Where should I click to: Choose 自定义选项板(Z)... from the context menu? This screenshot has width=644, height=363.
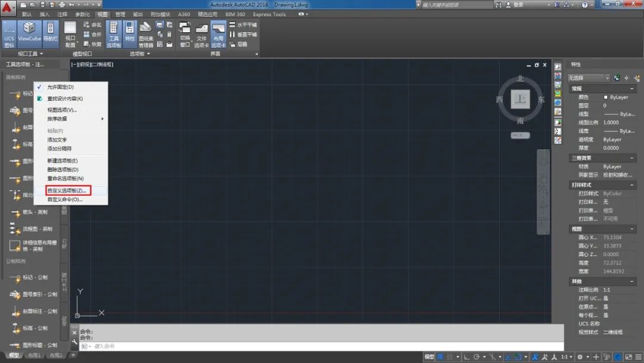(x=67, y=190)
